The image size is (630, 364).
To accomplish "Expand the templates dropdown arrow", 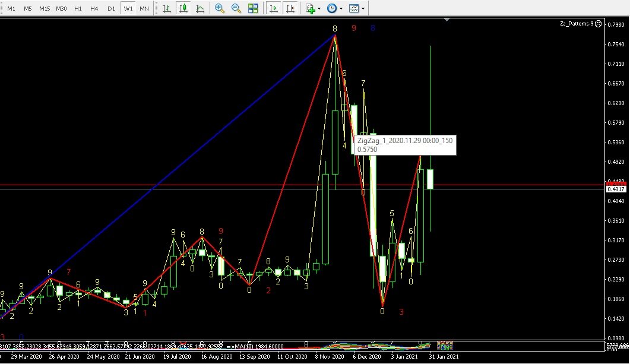I will click(363, 8).
